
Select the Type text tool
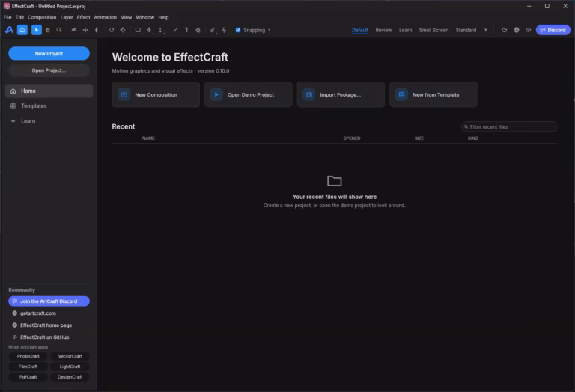pyautogui.click(x=161, y=30)
